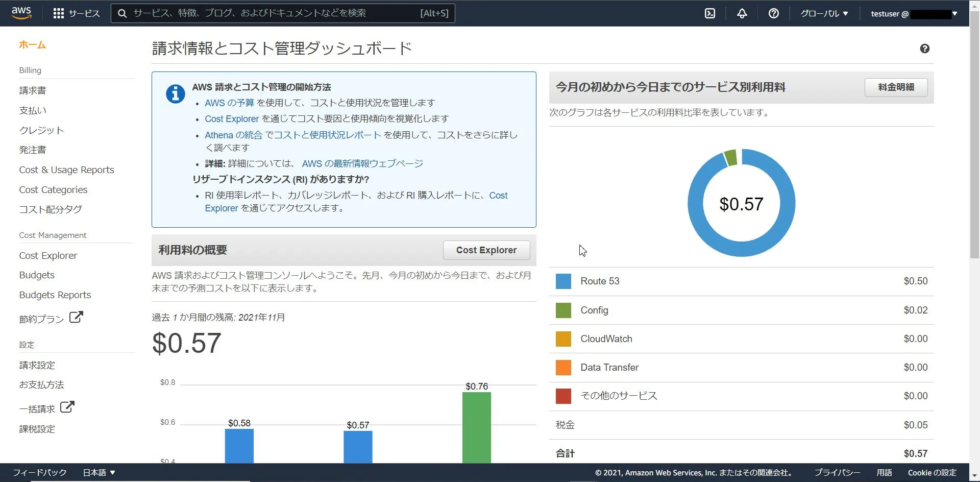Click the サービス label in the top bar
This screenshot has height=482, width=980.
[x=84, y=13]
